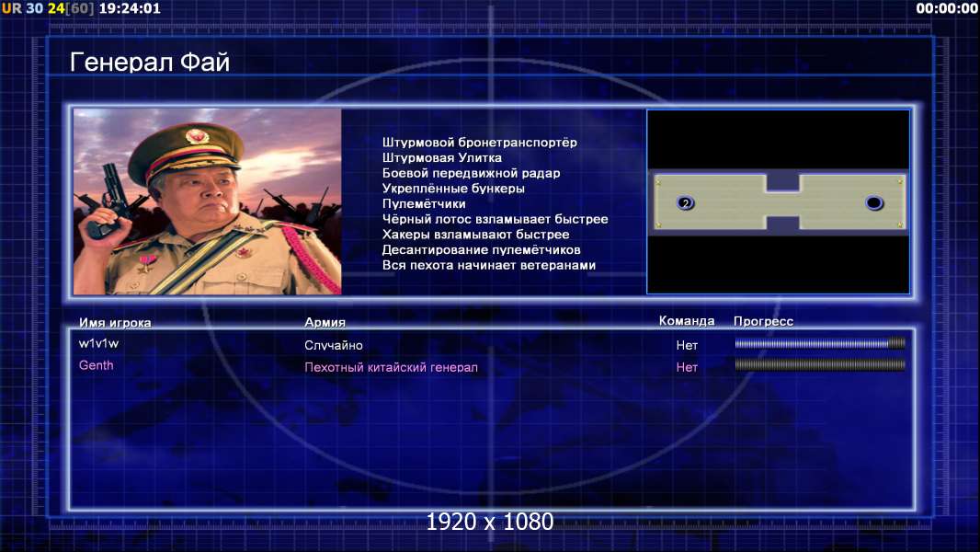Click the timer '00:00:00'
980x552 pixels.
point(947,8)
